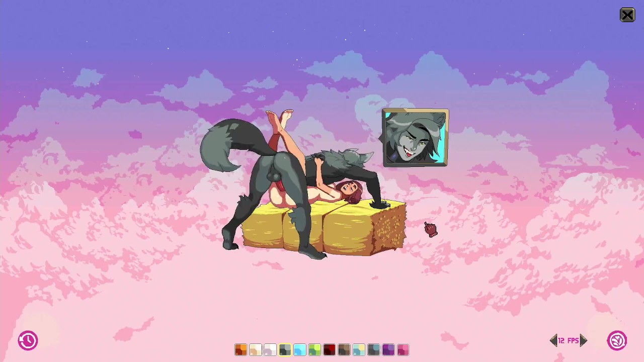The height and width of the screenshot is (362, 644).
Task: Increase FPS with the right arrow
Action: click(x=583, y=340)
